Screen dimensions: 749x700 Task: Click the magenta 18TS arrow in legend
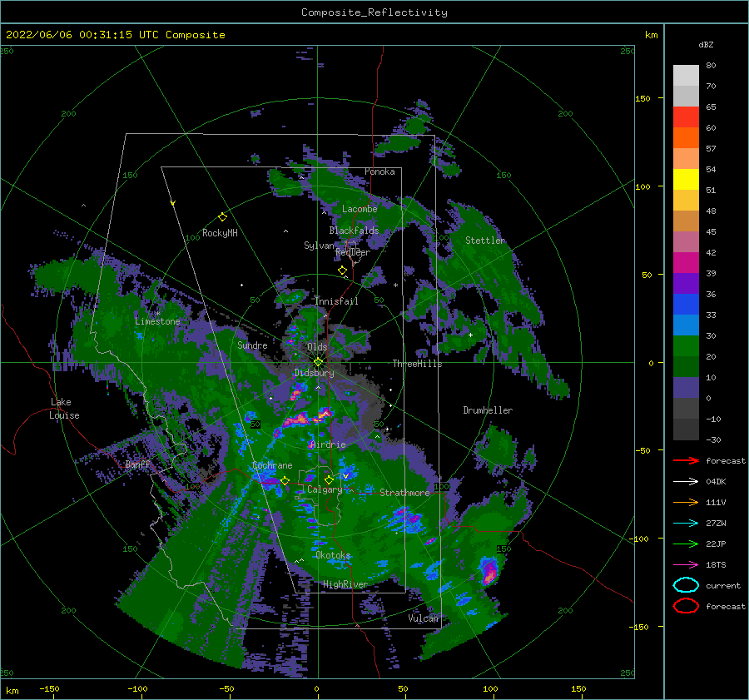tap(686, 565)
